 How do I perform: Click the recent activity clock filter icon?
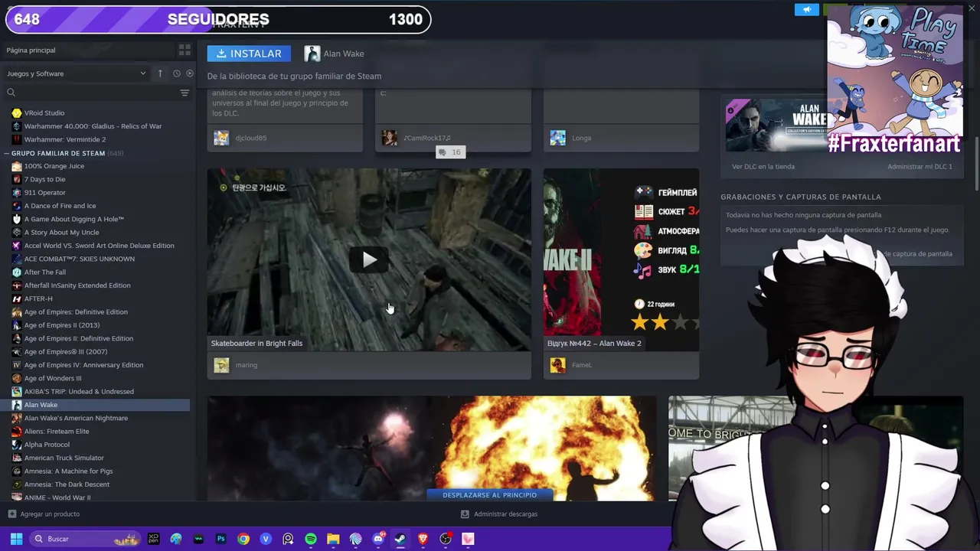176,73
